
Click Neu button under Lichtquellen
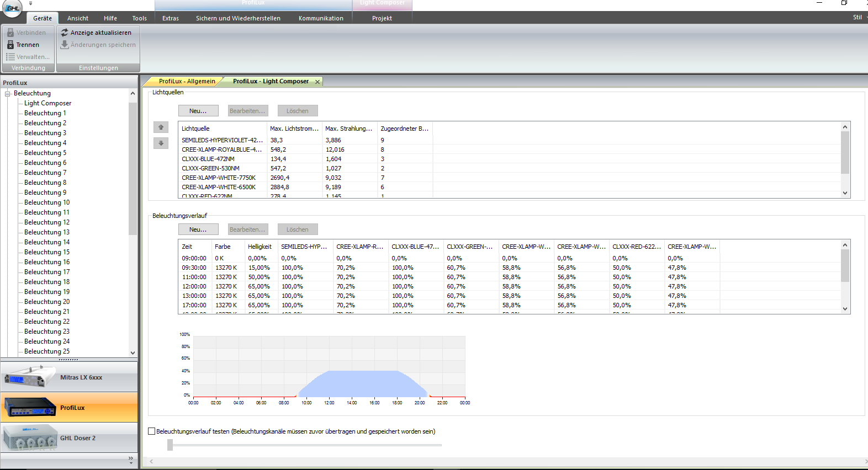coord(198,111)
